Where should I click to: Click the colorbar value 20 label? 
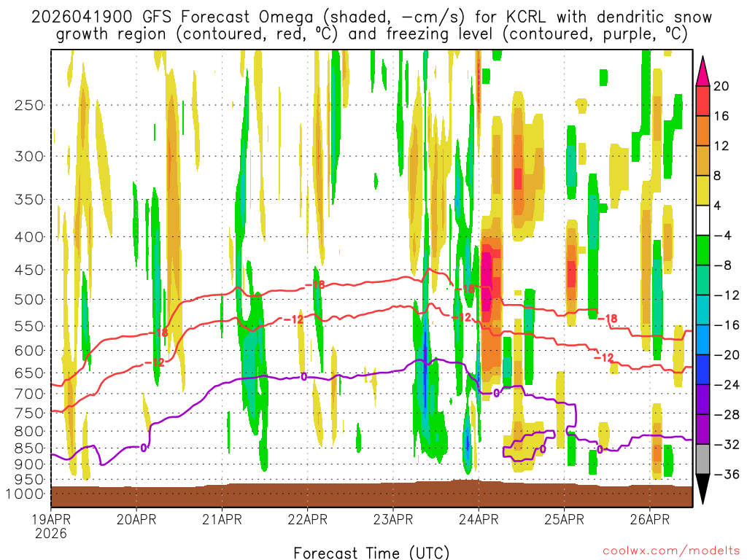tap(721, 86)
